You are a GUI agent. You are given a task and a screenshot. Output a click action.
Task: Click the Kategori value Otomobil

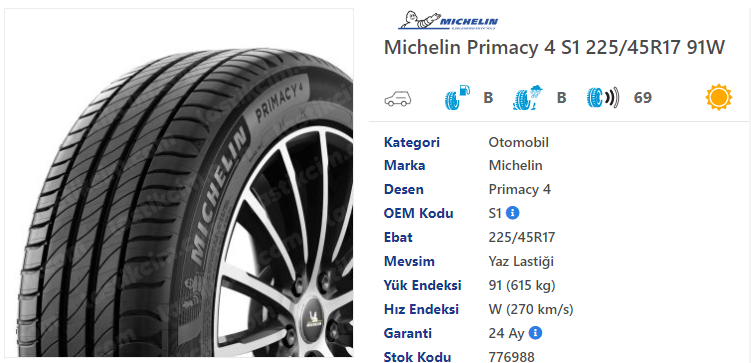(518, 142)
